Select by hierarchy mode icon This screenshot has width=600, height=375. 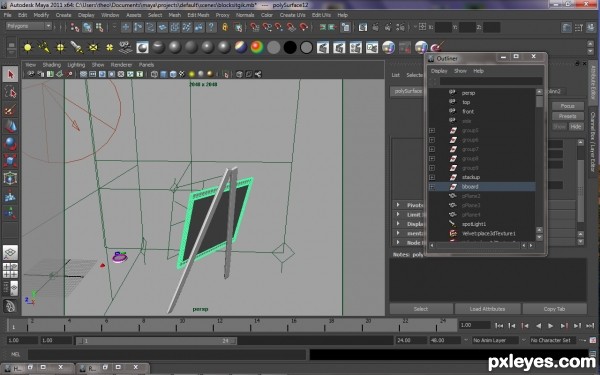point(75,27)
